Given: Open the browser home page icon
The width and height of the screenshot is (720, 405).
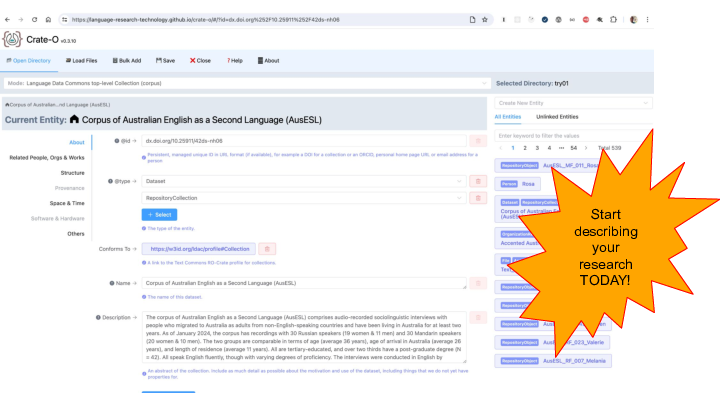Looking at the screenshot, I should click(48, 20).
